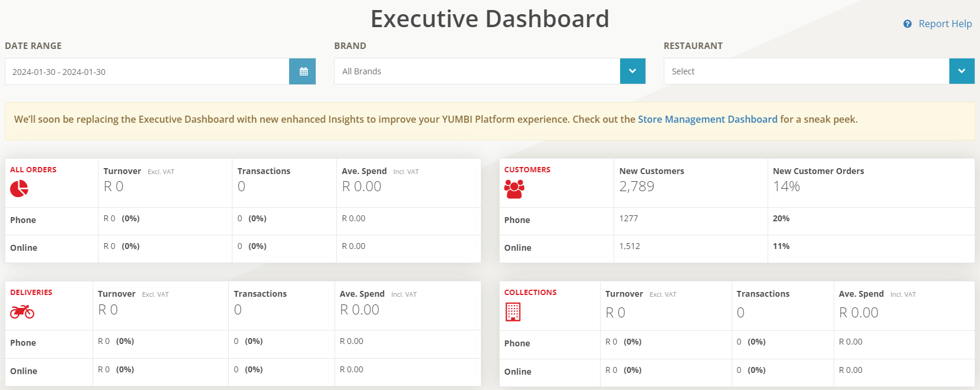Expand the Brand dropdown arrow
Screen dimensions: 980x390
coord(632,71)
